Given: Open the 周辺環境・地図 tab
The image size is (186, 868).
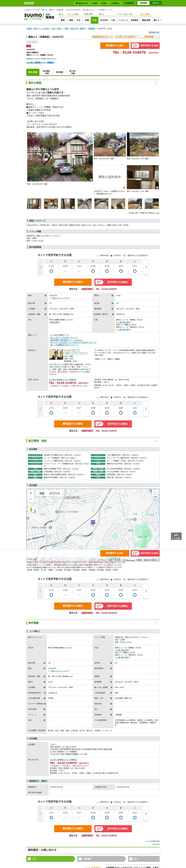Looking at the screenshot, I should [x=46, y=72].
